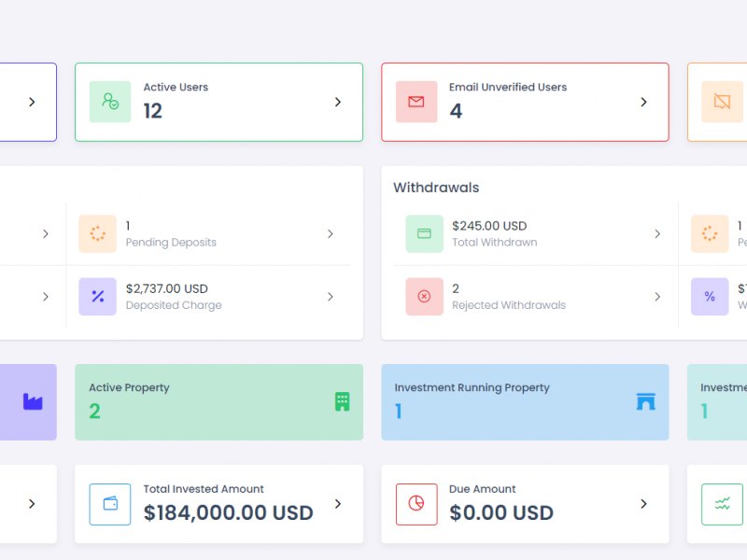Click the Email Unverified Users label
The image size is (747, 560).
[508, 87]
